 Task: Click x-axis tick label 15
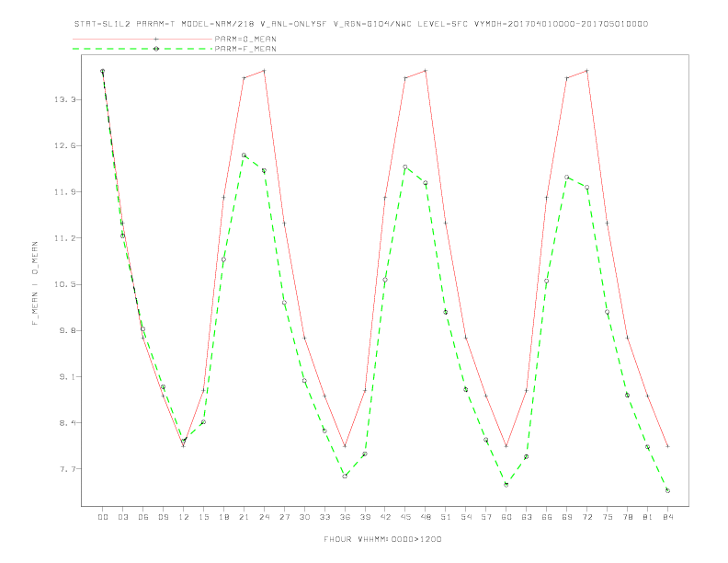[x=203, y=517]
